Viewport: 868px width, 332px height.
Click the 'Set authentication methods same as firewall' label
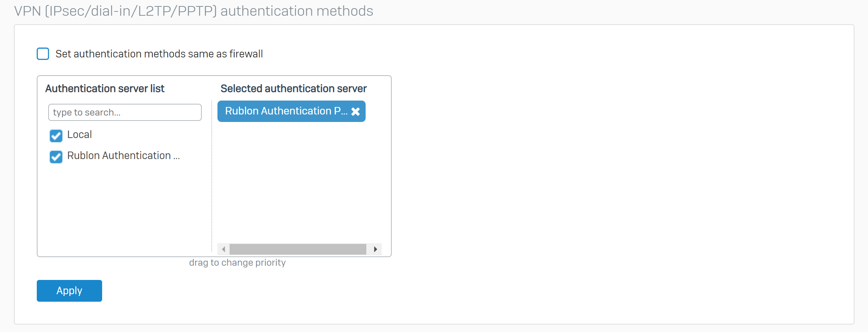pos(159,54)
